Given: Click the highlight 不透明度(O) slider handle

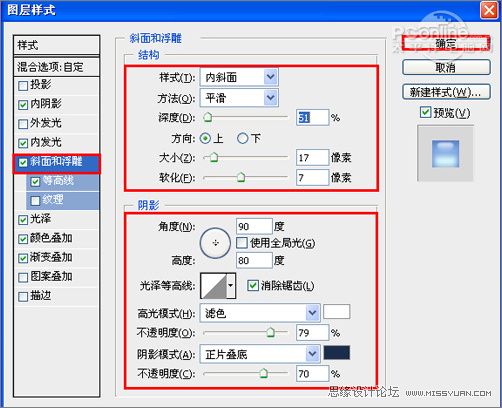Looking at the screenshot, I should coord(270,333).
